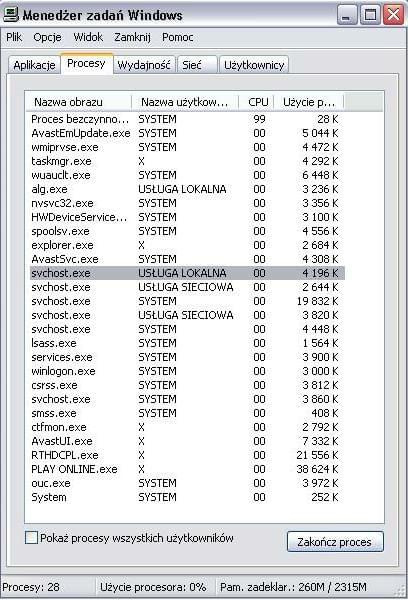Switch to the Wydajność tab

pyautogui.click(x=144, y=65)
